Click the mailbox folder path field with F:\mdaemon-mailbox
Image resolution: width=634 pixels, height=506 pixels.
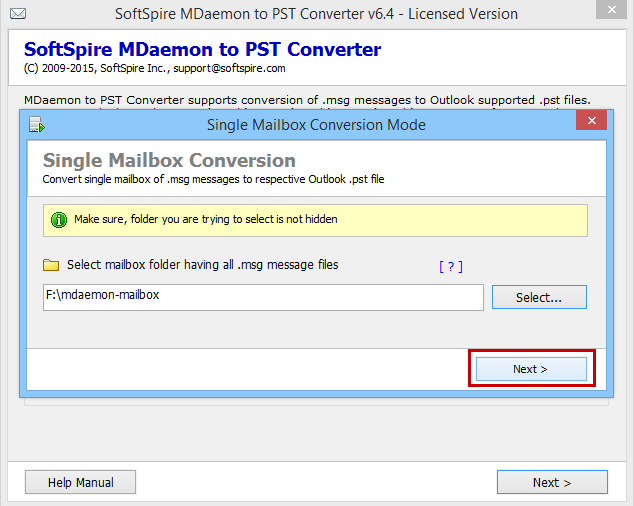pyautogui.click(x=263, y=297)
